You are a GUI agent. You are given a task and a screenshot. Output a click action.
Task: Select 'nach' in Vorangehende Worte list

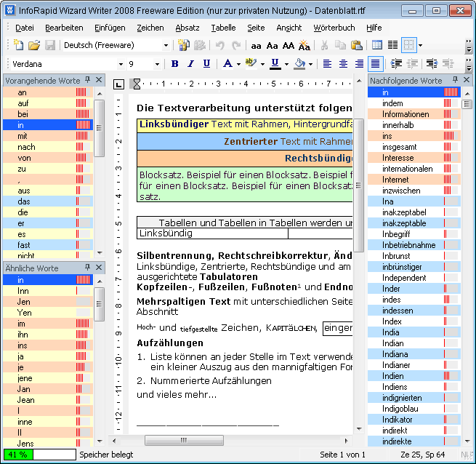[48, 147]
